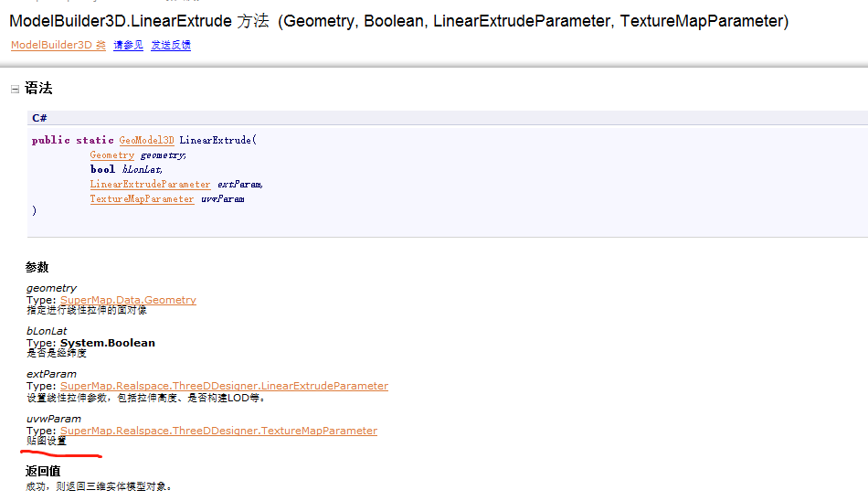
Task: Collapse the 语法 section expander
Action: (15, 90)
